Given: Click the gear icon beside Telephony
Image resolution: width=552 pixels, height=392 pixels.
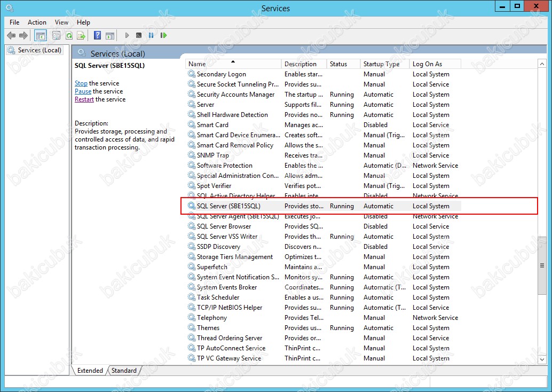Looking at the screenshot, I should coord(192,317).
